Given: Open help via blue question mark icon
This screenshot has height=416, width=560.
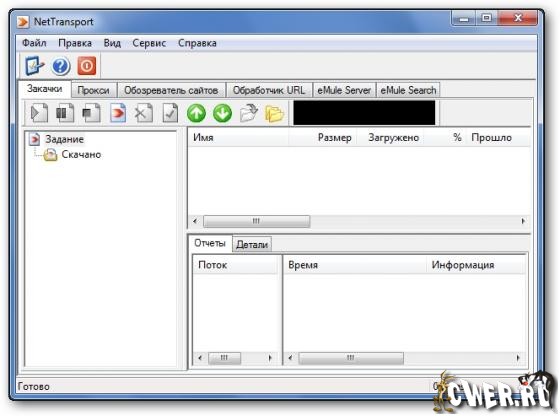Looking at the screenshot, I should (x=60, y=66).
